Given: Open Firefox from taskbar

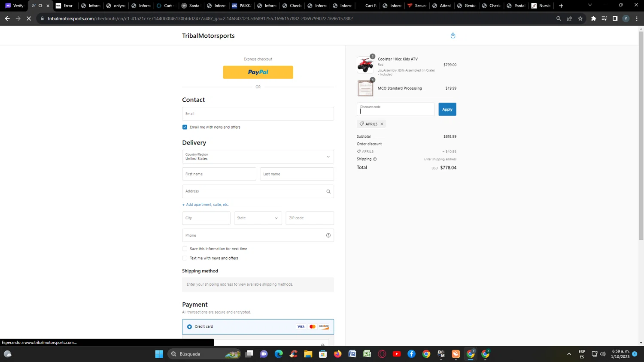Looking at the screenshot, I should (338, 354).
